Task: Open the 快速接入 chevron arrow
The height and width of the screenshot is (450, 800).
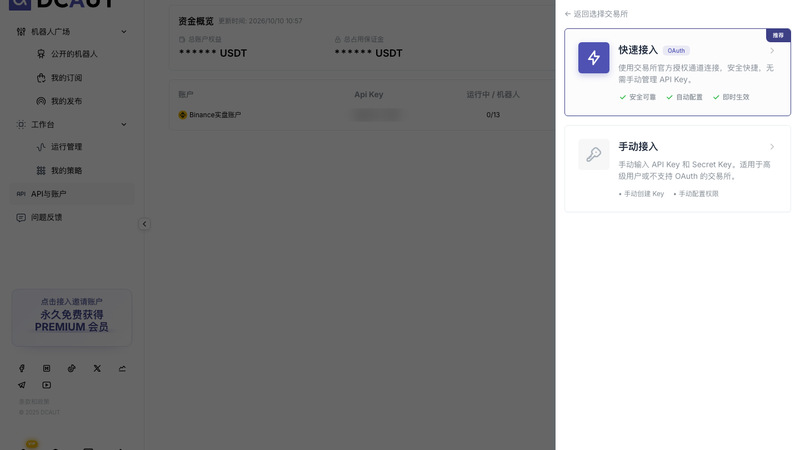Action: point(772,51)
